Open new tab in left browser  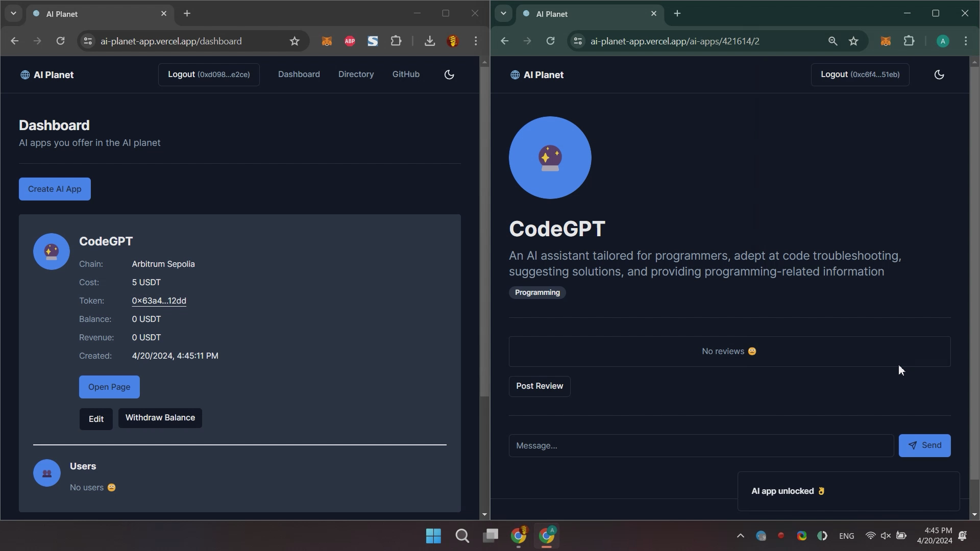click(187, 14)
